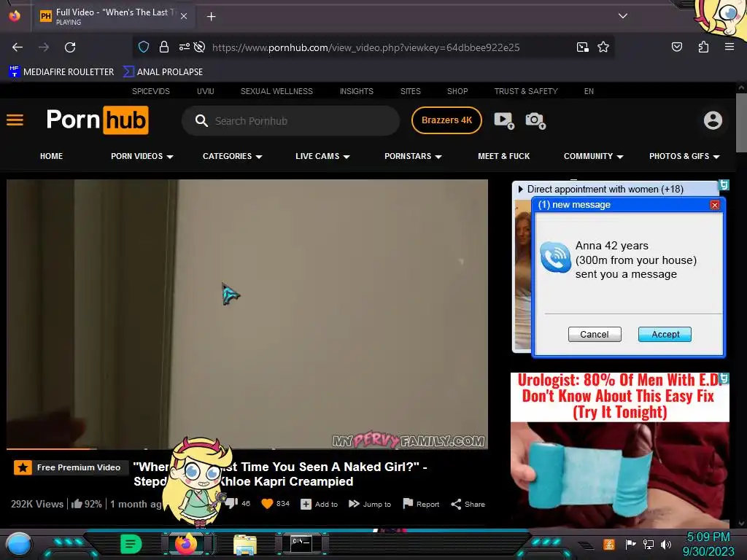
Task: Click the Add to button
Action: pos(320,504)
